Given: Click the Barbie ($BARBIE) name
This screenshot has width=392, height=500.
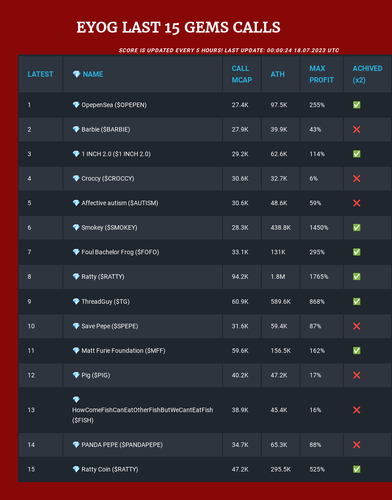Looking at the screenshot, I should (x=106, y=129).
